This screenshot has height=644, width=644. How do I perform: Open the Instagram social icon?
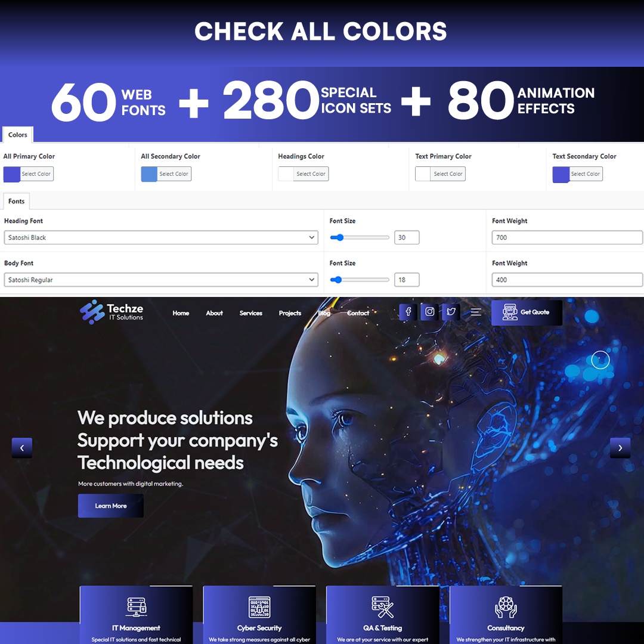(429, 312)
